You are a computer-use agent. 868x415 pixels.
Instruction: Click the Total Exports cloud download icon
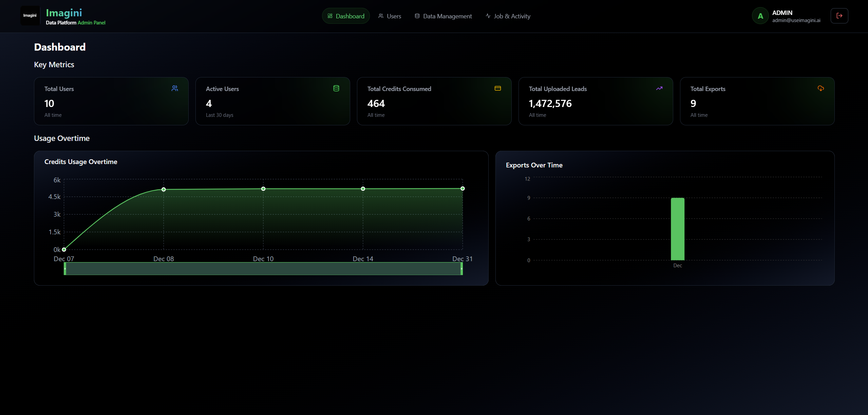[x=820, y=88]
